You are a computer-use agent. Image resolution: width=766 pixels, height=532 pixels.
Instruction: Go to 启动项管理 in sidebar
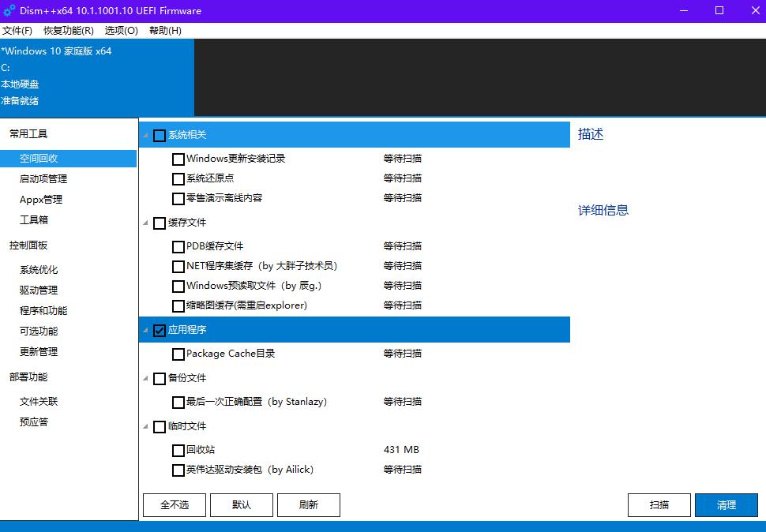click(x=43, y=179)
